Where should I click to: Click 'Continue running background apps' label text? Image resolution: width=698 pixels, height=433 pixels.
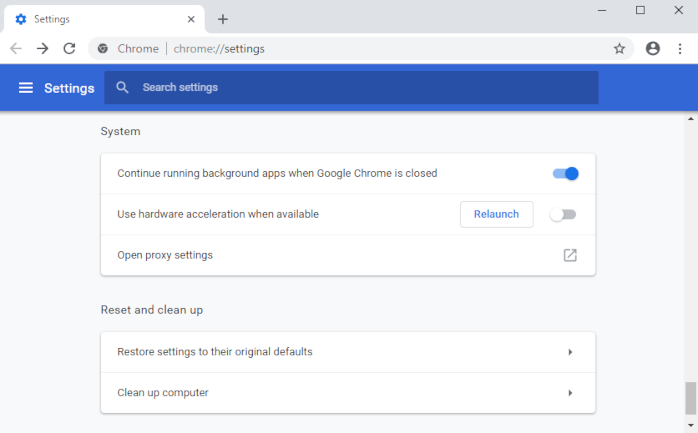[277, 173]
